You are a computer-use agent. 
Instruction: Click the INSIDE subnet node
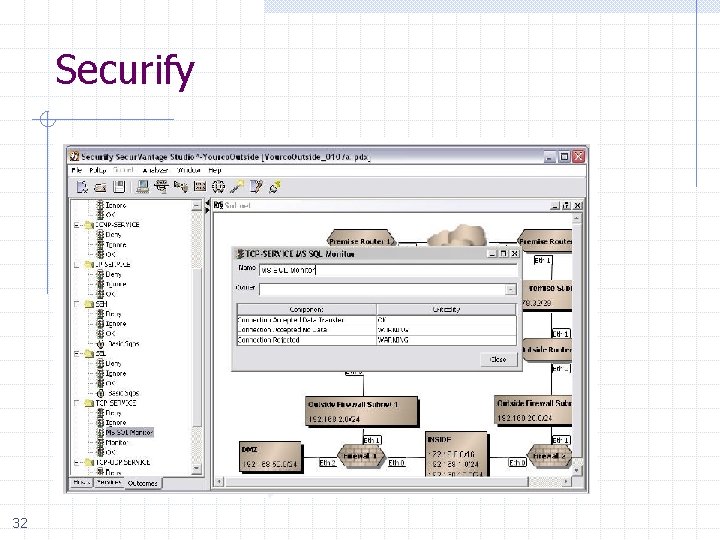click(x=456, y=454)
